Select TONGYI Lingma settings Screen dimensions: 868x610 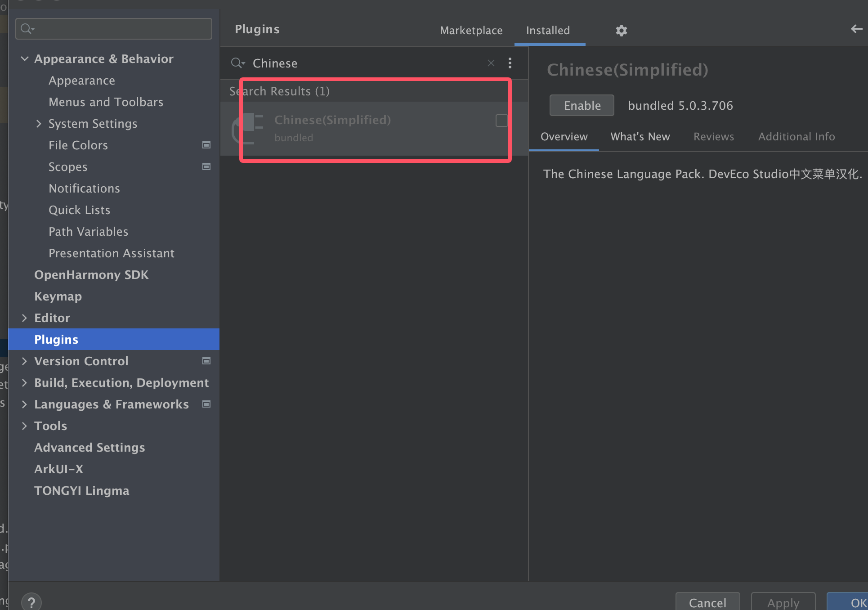81,491
